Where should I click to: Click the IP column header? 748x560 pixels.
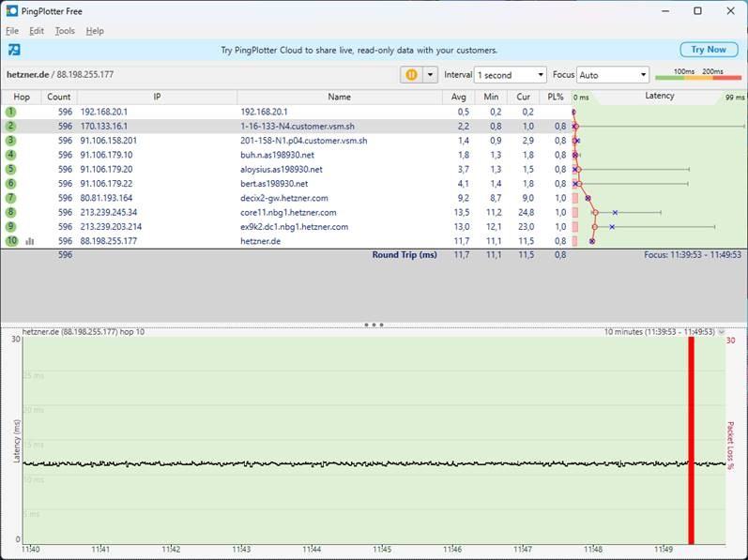point(157,97)
